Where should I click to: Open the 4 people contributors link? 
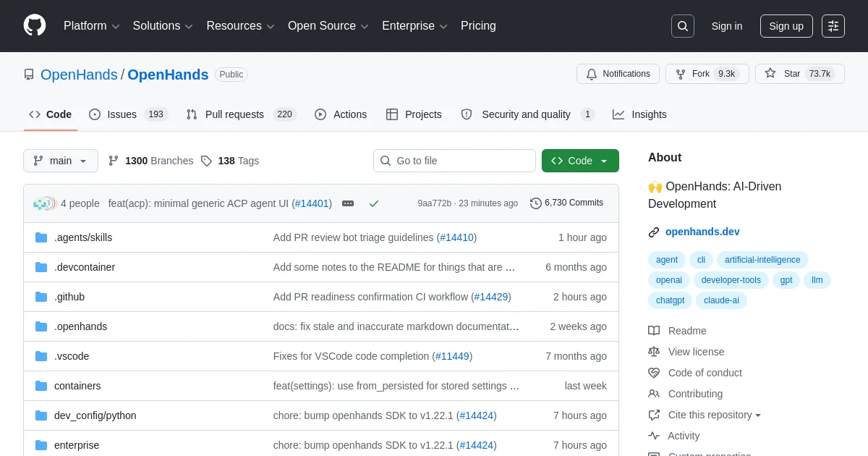pyautogui.click(x=80, y=203)
